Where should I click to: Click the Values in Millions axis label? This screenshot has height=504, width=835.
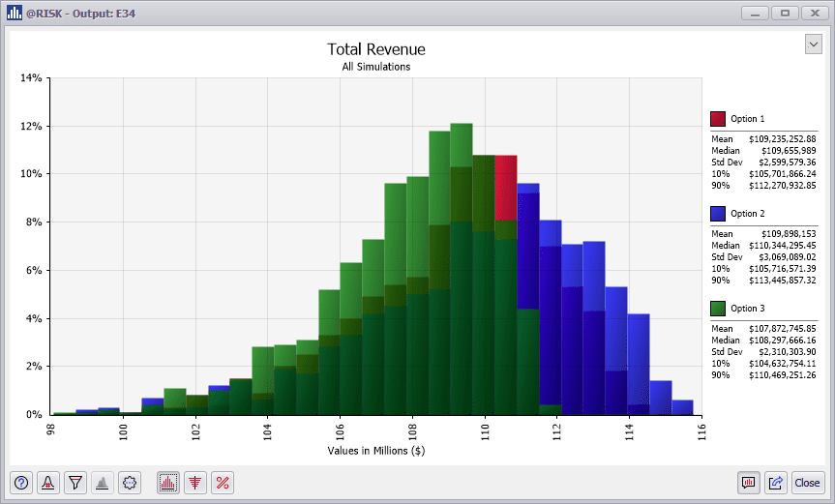point(375,450)
